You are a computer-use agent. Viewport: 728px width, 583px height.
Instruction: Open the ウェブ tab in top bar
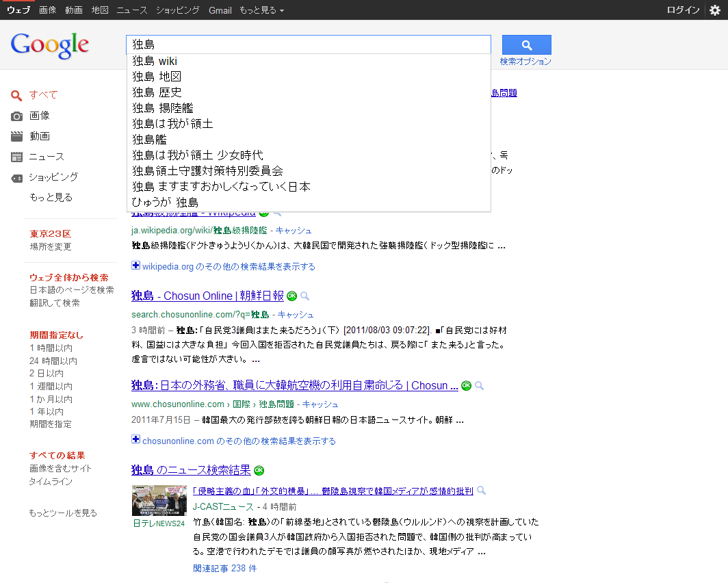point(18,10)
